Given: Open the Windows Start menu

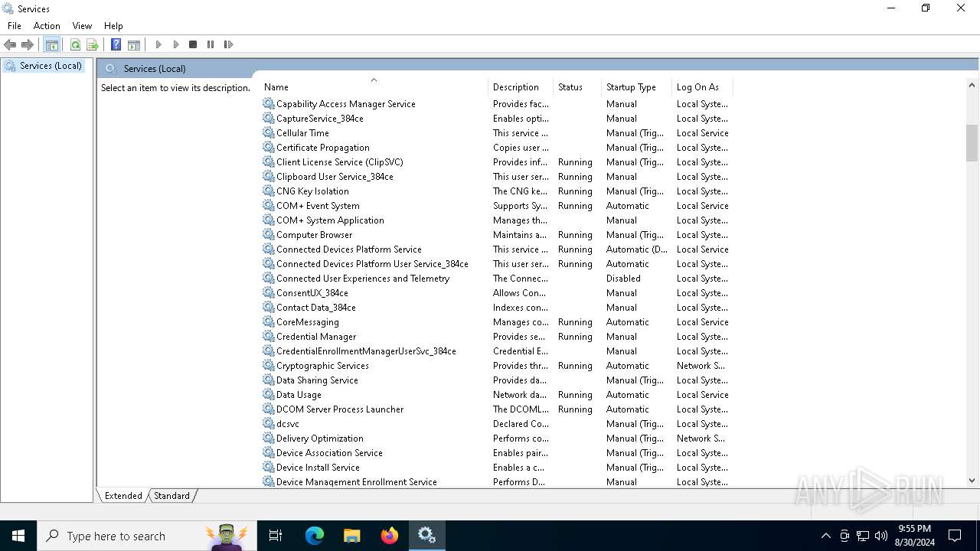Looking at the screenshot, I should pos(18,536).
